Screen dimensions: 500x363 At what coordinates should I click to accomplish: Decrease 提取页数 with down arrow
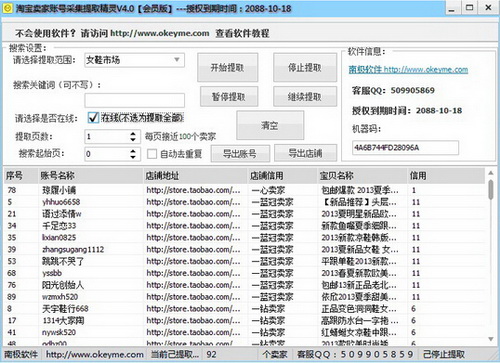pyautogui.click(x=133, y=140)
